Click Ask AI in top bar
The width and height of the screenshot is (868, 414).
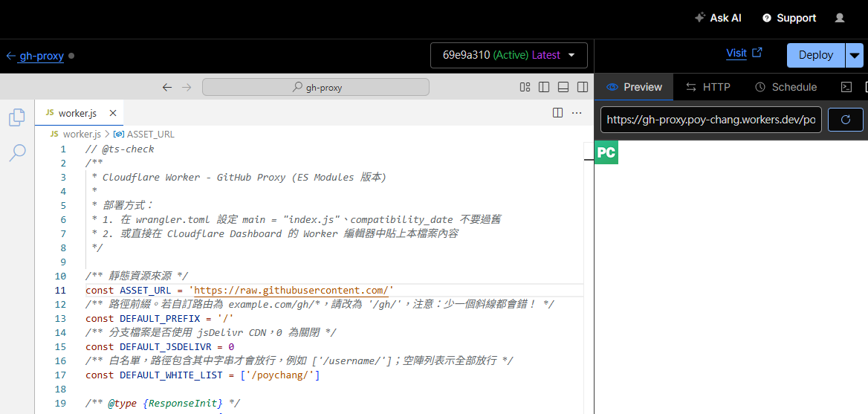pyautogui.click(x=718, y=18)
